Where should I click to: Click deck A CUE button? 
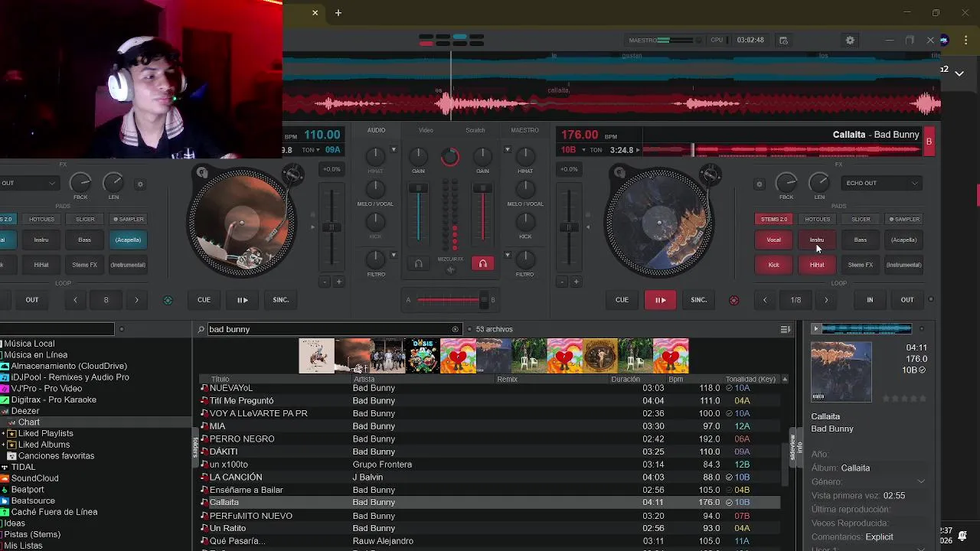click(204, 300)
